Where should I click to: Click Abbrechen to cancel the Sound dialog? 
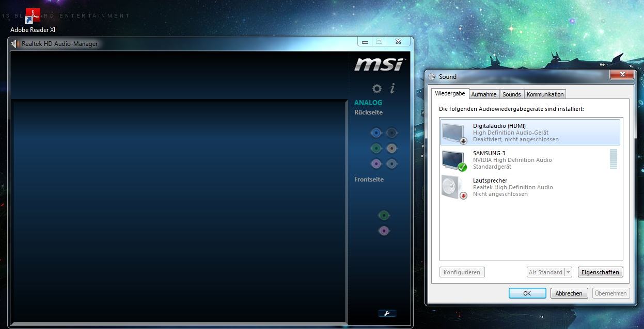tap(569, 293)
